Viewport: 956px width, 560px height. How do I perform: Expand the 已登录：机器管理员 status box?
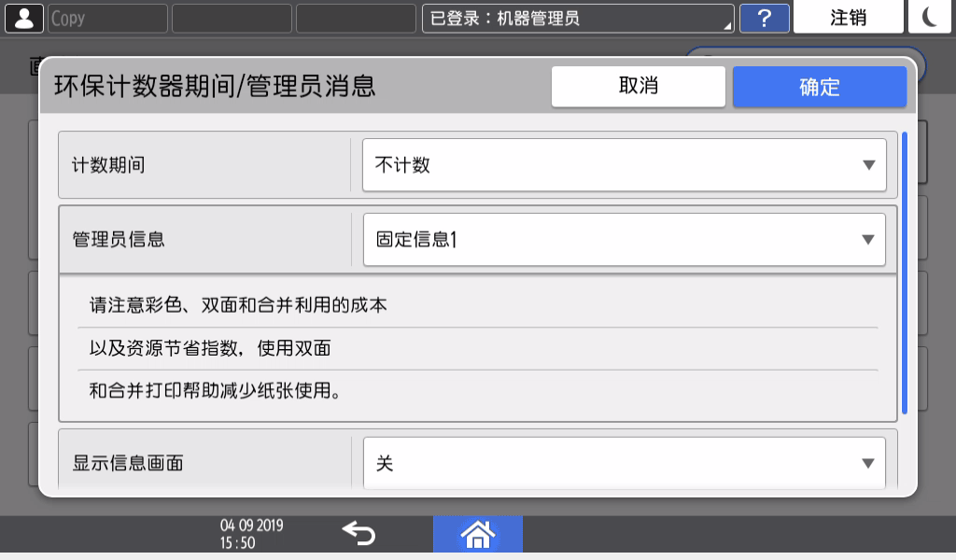(x=577, y=18)
